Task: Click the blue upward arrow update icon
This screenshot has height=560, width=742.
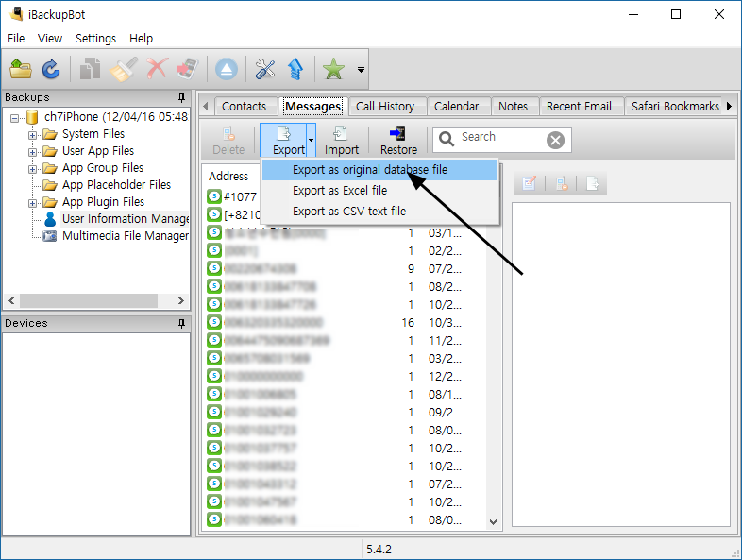Action: tap(295, 69)
